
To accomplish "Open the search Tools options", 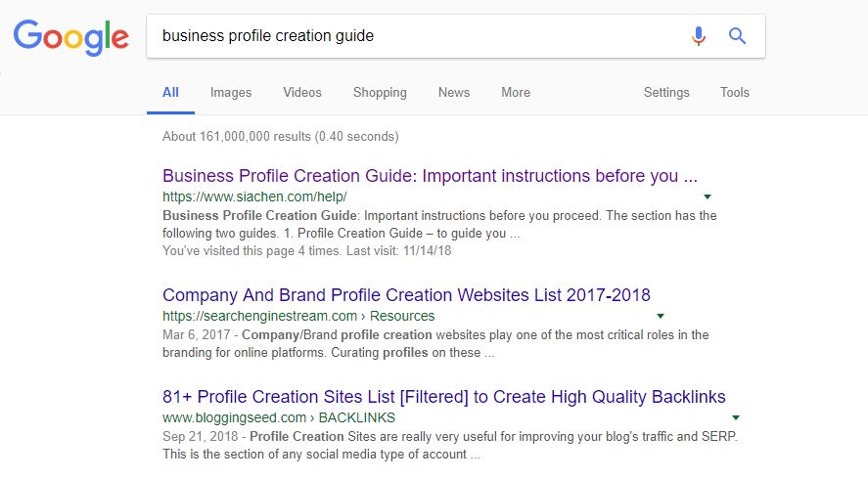I will [x=735, y=92].
